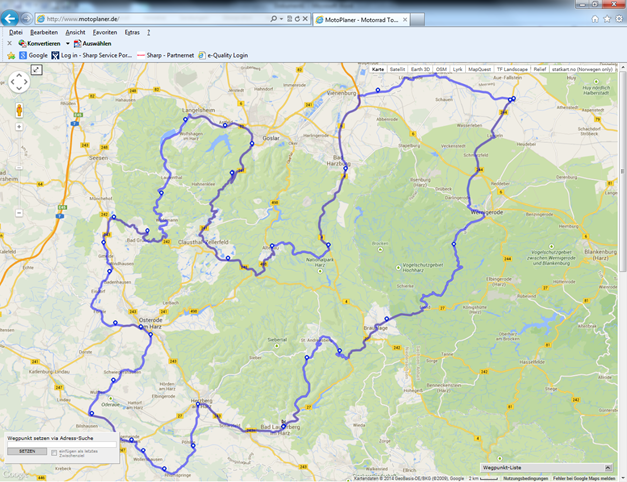Open the Favoriten menu
The height and width of the screenshot is (482, 627).
tap(105, 32)
